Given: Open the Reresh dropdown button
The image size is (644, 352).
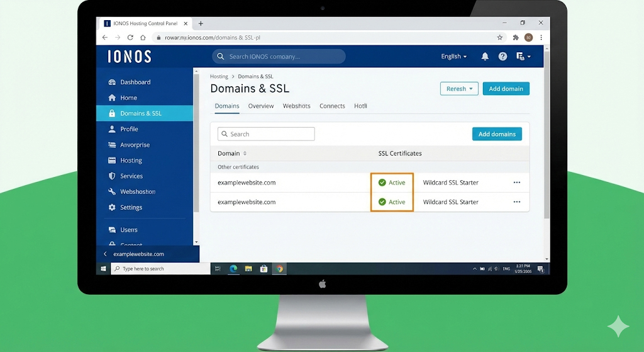Looking at the screenshot, I should [x=459, y=89].
